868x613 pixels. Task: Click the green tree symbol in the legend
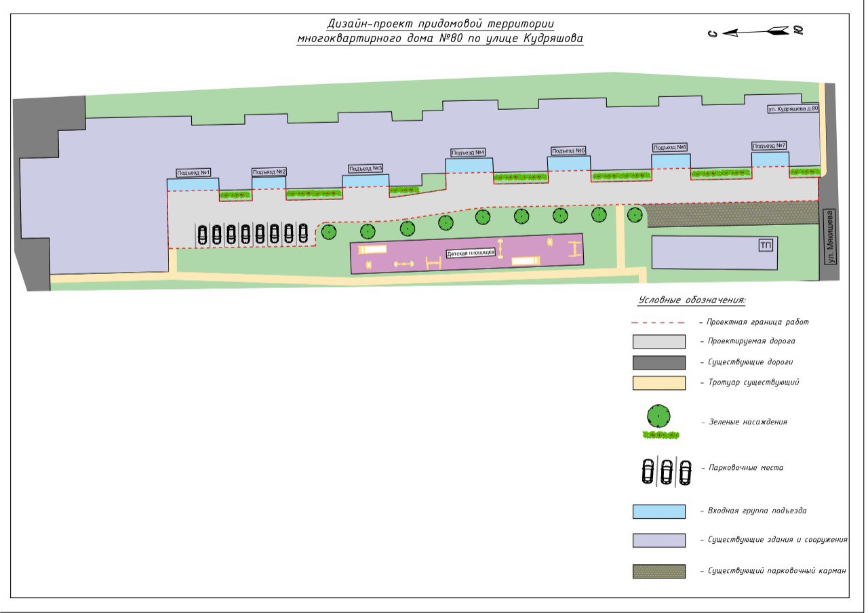click(658, 416)
